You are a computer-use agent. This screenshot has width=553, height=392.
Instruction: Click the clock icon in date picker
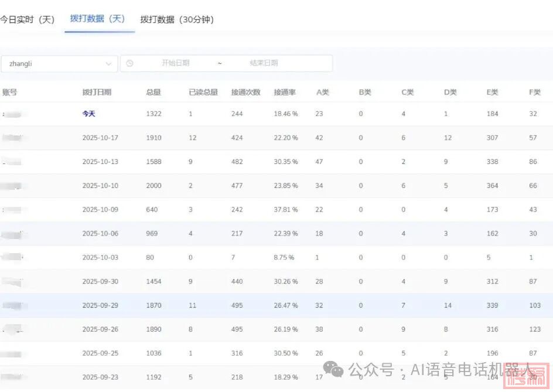tap(129, 63)
